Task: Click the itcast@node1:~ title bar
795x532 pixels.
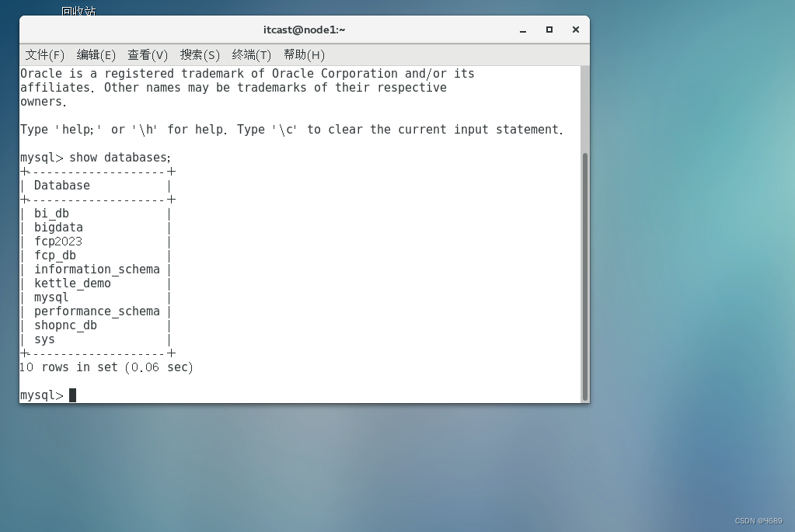Action: (x=304, y=30)
